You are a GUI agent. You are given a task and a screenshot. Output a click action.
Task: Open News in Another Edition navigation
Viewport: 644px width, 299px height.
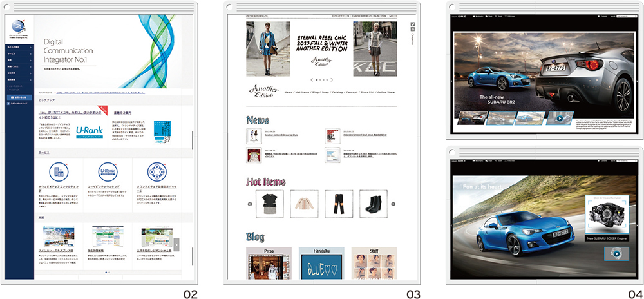pyautogui.click(x=289, y=92)
